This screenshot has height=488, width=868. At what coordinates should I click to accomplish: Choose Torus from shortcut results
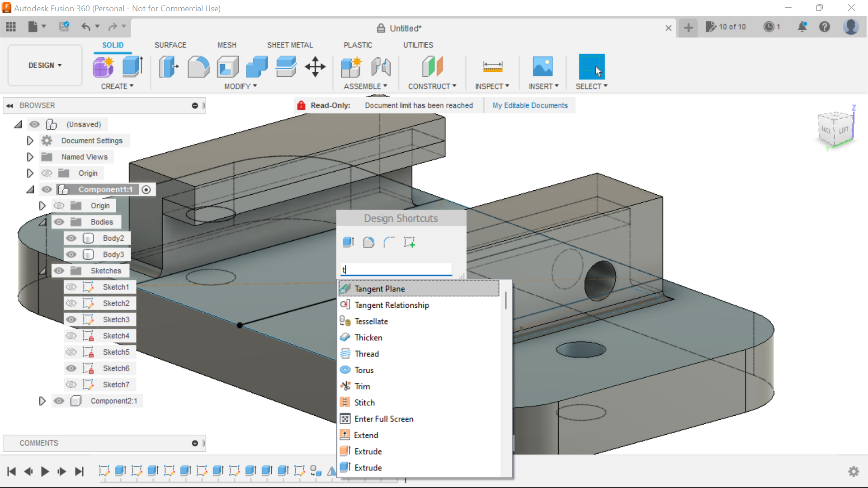[419, 370]
